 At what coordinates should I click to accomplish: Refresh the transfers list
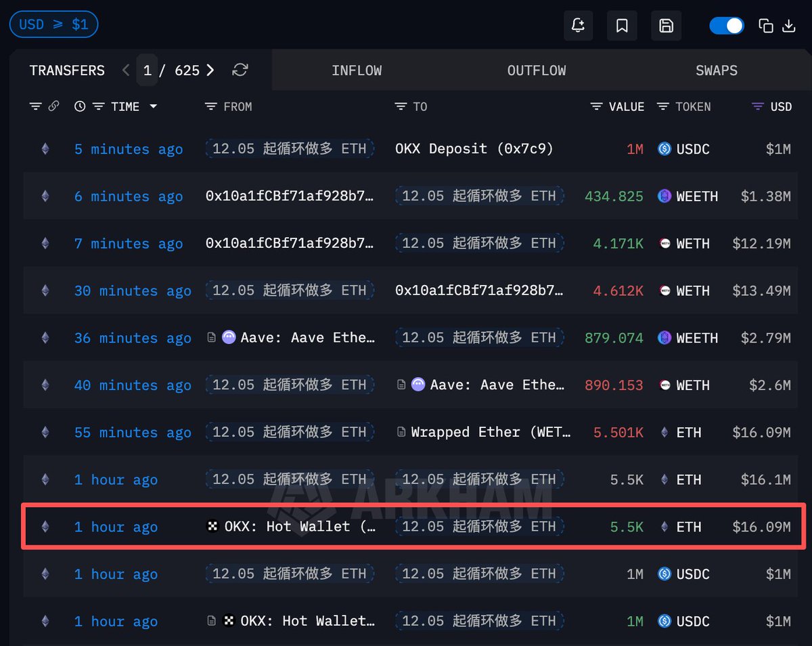click(240, 70)
